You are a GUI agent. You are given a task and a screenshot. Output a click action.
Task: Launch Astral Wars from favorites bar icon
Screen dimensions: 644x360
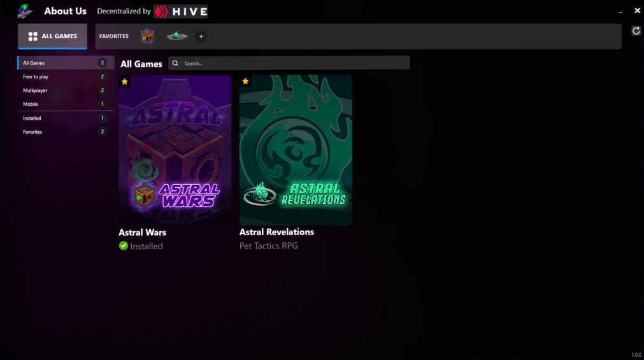(147, 36)
